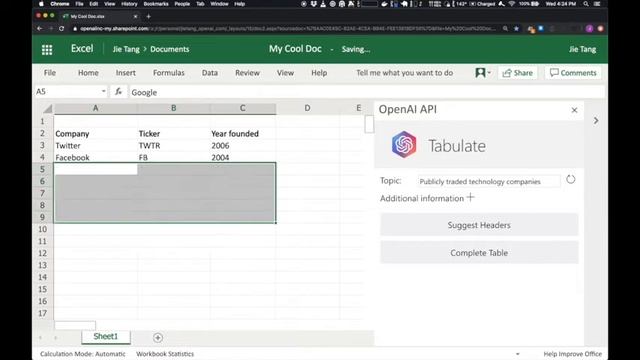Click the vertical scrollbar thumb
The image size is (640, 360).
[x=369, y=124]
